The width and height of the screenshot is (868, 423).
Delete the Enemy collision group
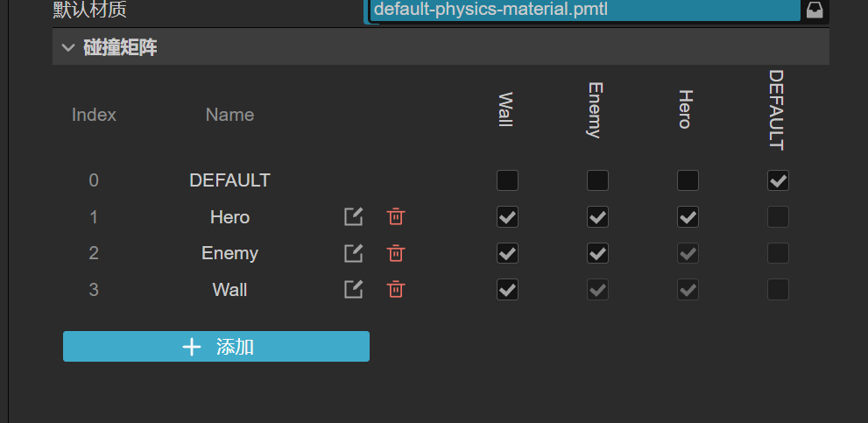[x=396, y=253]
